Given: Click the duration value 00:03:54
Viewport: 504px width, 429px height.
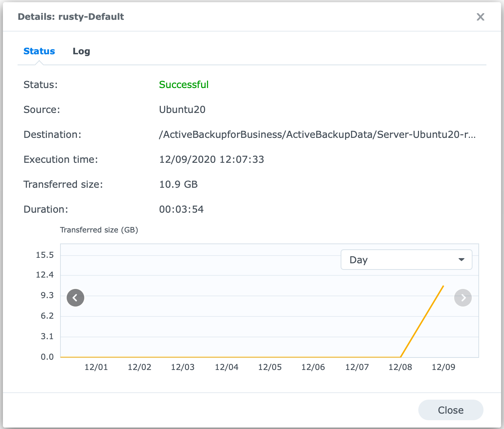Looking at the screenshot, I should 181,209.
